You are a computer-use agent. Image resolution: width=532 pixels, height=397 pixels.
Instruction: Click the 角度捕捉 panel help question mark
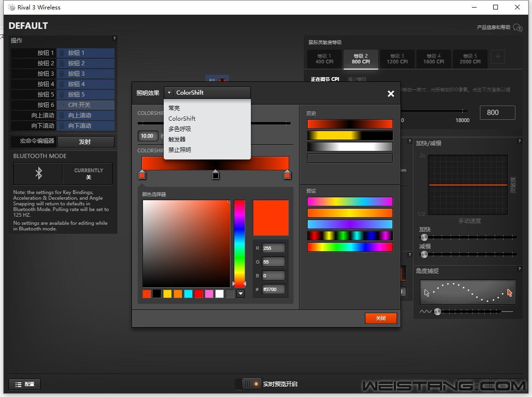pyautogui.click(x=519, y=269)
